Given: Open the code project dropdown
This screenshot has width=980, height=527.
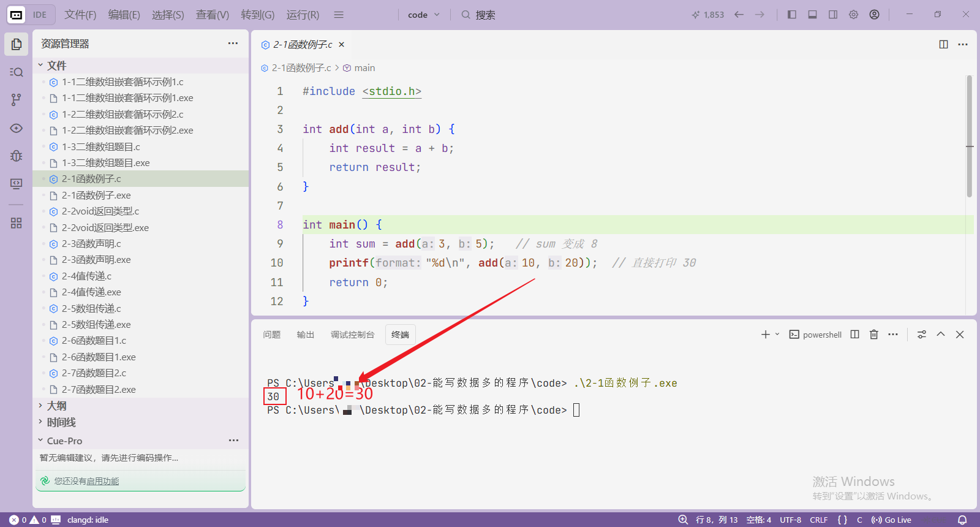Looking at the screenshot, I should [x=424, y=15].
